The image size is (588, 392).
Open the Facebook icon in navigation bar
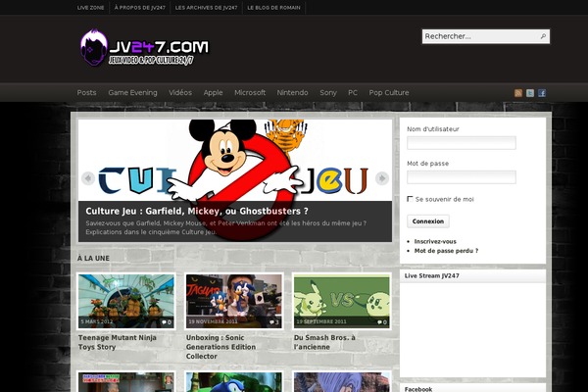[542, 93]
